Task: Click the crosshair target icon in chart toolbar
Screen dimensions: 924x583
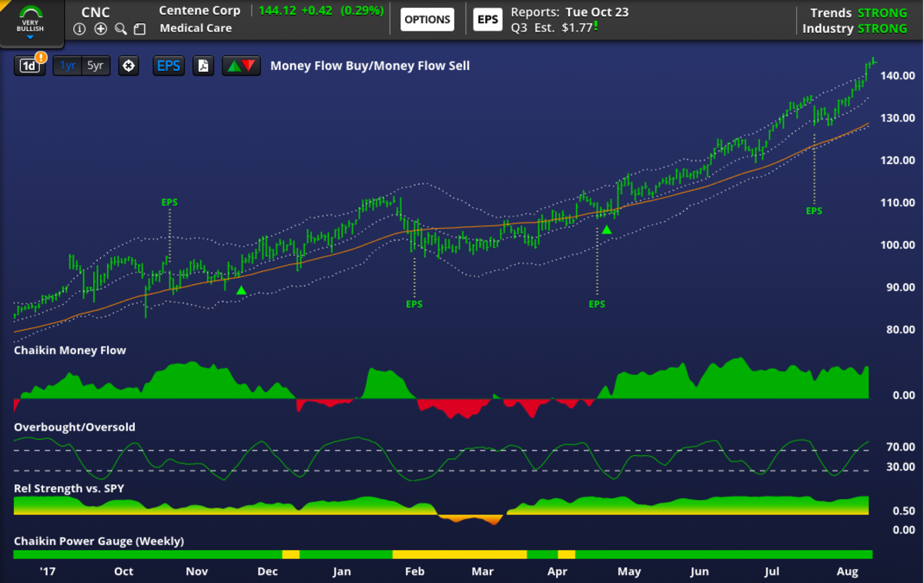Action: (x=129, y=65)
